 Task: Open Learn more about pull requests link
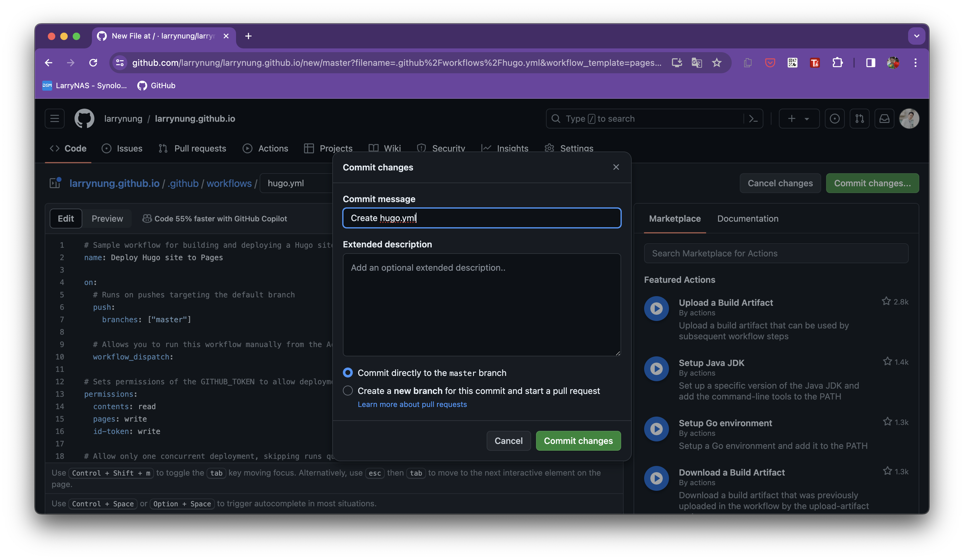412,404
